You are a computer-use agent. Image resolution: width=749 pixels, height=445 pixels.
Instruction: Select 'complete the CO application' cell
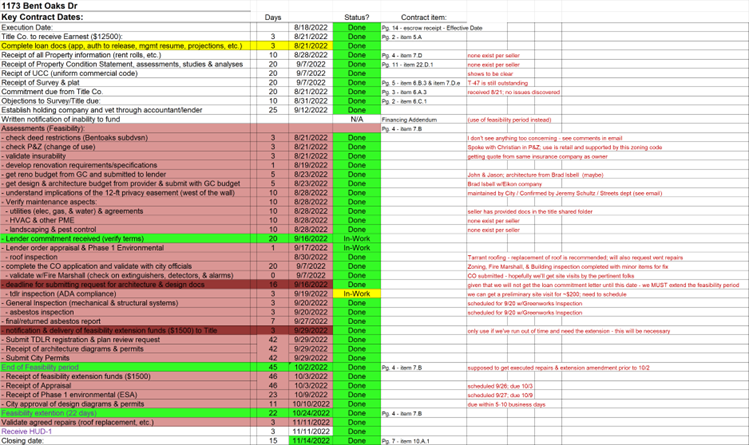[125, 266]
